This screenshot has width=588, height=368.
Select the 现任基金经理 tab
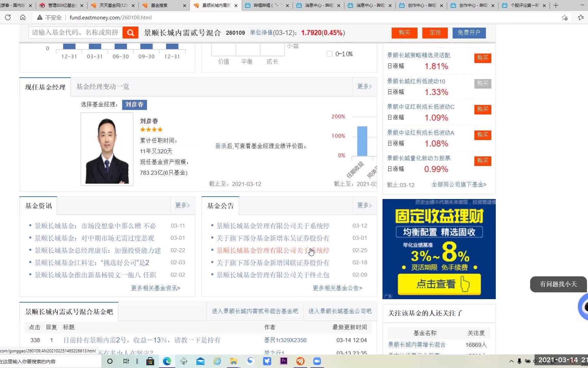pyautogui.click(x=45, y=87)
